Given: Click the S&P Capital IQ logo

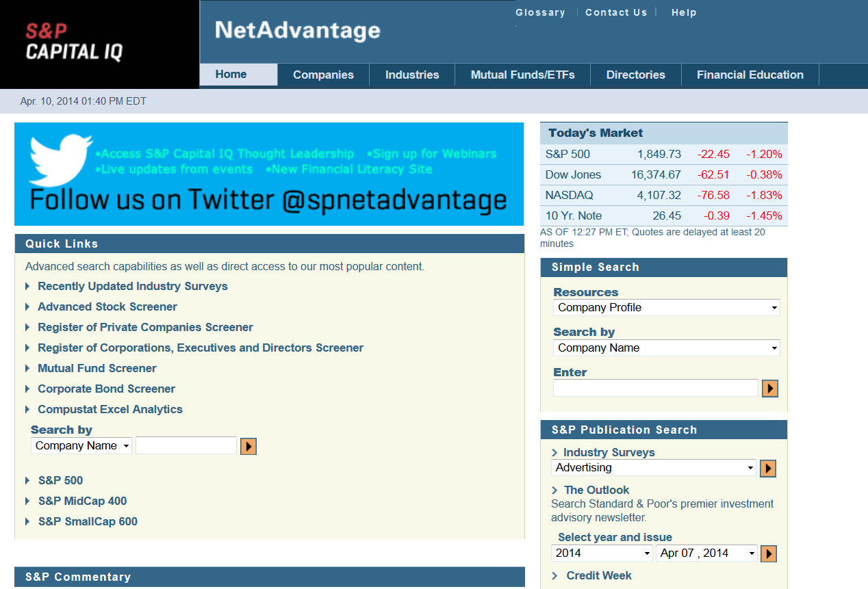Looking at the screenshot, I should coord(74,42).
